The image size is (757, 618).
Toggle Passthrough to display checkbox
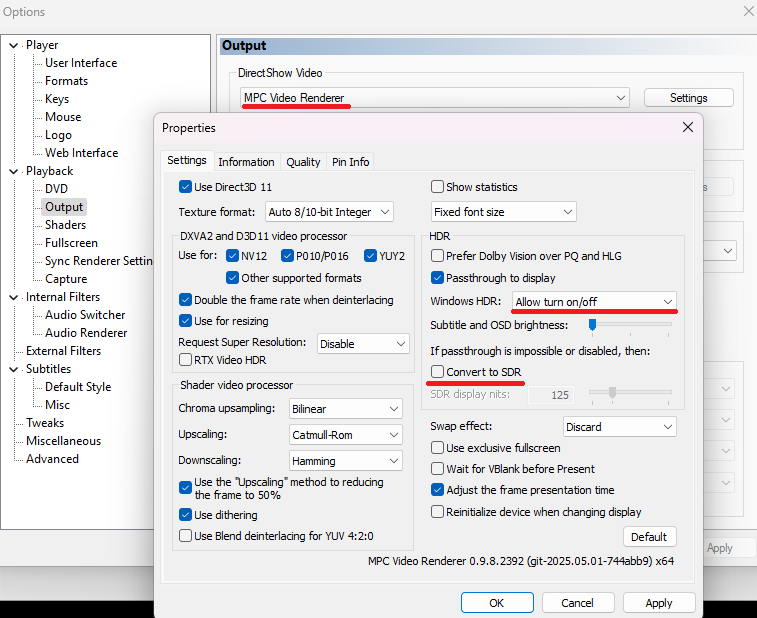[437, 278]
